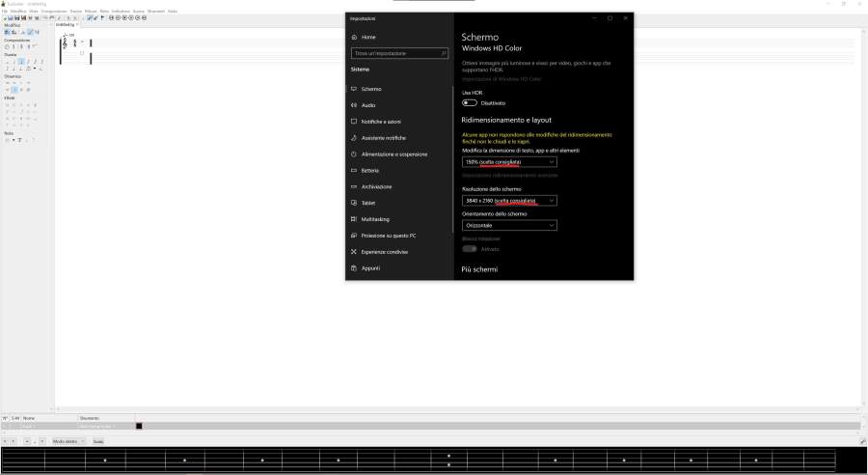Open Assistente notifiche settings
The image size is (868, 475).
point(383,138)
